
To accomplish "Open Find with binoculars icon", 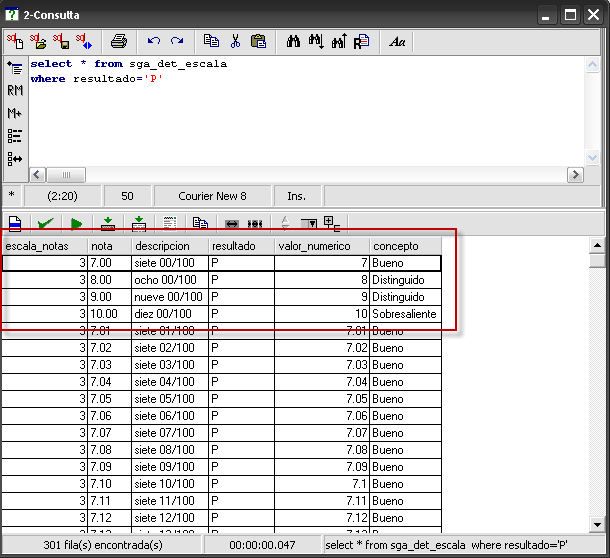I will click(293, 41).
